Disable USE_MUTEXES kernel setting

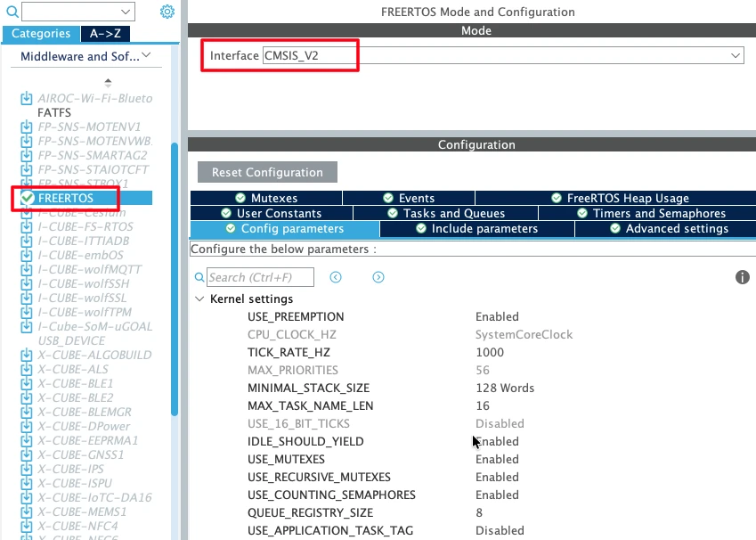(497, 459)
